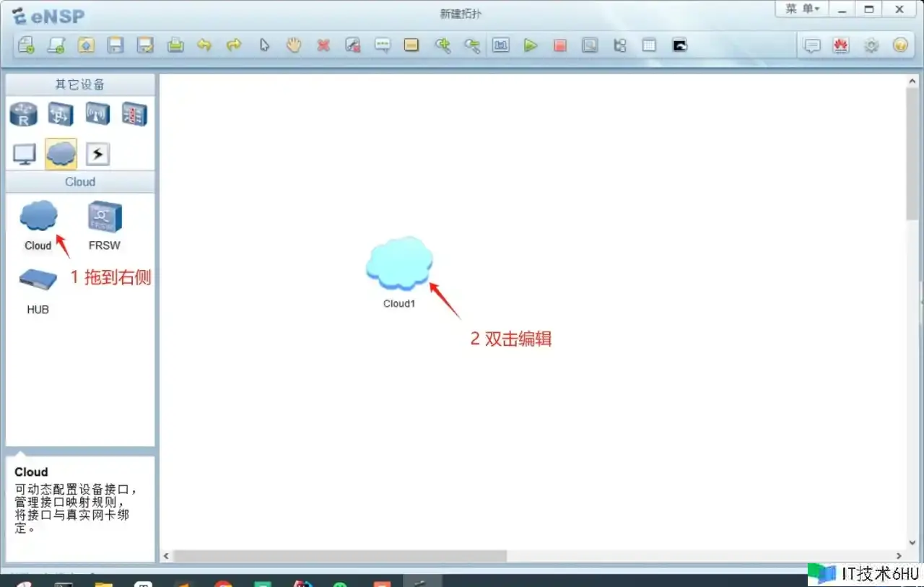
Task: Open the Huawei logo link icon
Action: pos(841,45)
